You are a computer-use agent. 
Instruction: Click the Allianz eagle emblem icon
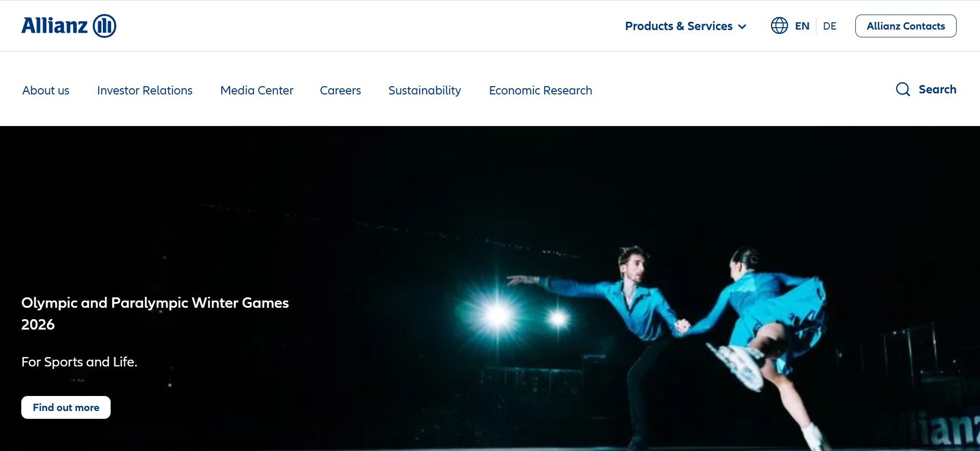pos(104,26)
